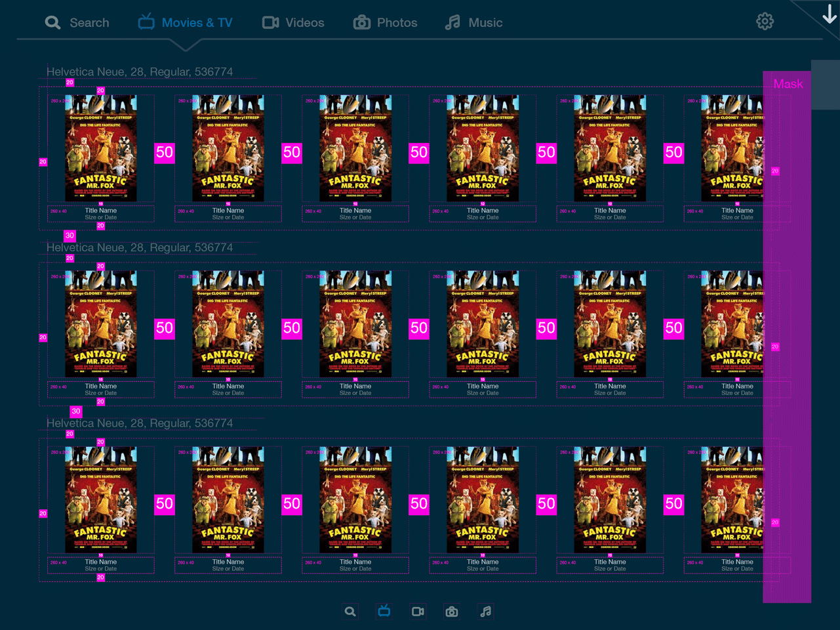Open Photos using the camera icon
Screen dimensions: 840x630
(x=361, y=22)
